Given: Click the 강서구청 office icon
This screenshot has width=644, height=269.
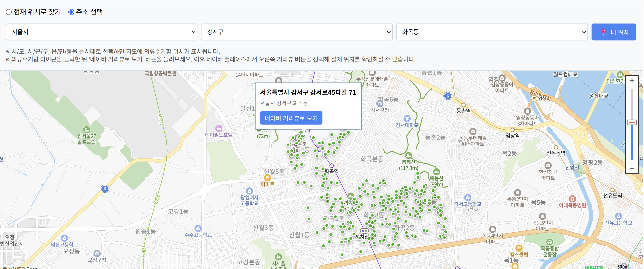Looking at the screenshot, I should point(380,103).
